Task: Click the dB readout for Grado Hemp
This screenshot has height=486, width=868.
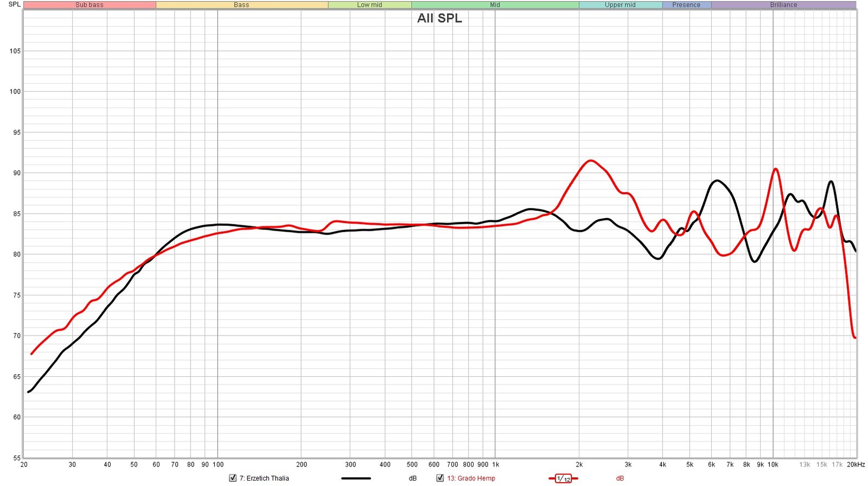Action: (x=620, y=478)
